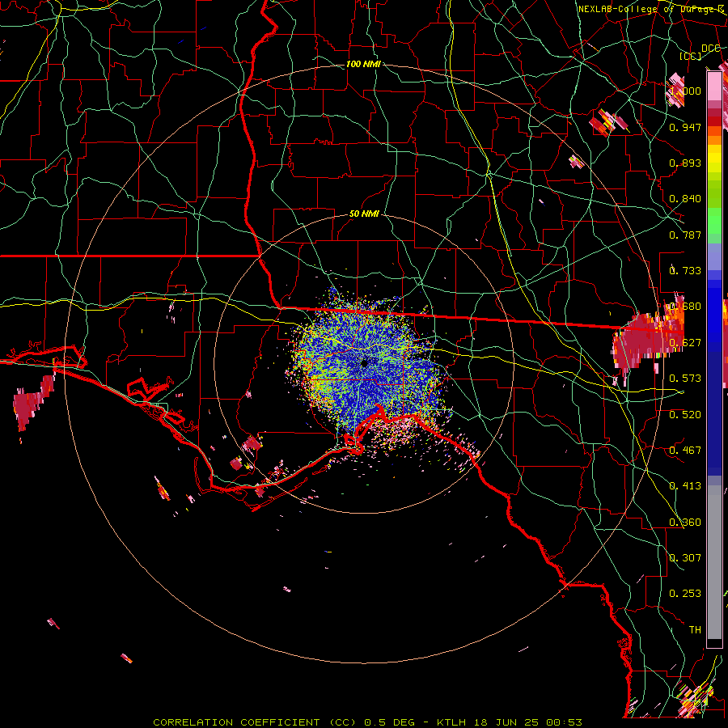Image resolution: width=728 pixels, height=728 pixels.
Task: Click the 0.840 legend value
Action: [685, 199]
